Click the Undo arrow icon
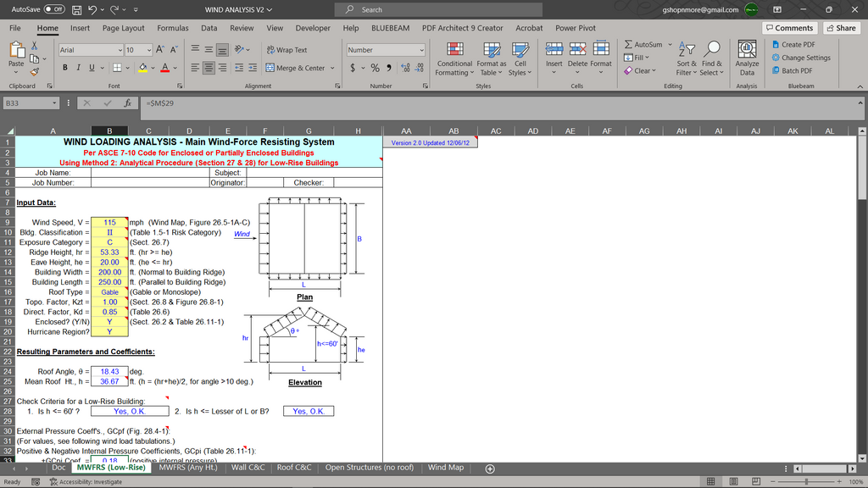 (92, 9)
